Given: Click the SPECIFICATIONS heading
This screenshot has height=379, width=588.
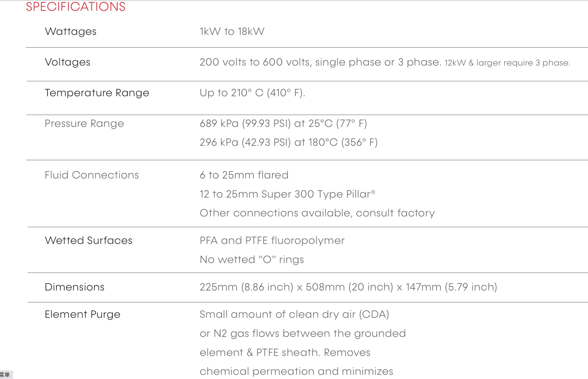Looking at the screenshot, I should [x=76, y=7].
